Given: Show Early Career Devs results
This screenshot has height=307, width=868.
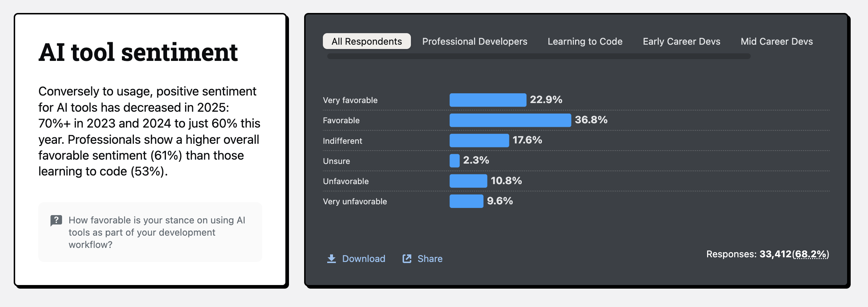Looking at the screenshot, I should [681, 41].
